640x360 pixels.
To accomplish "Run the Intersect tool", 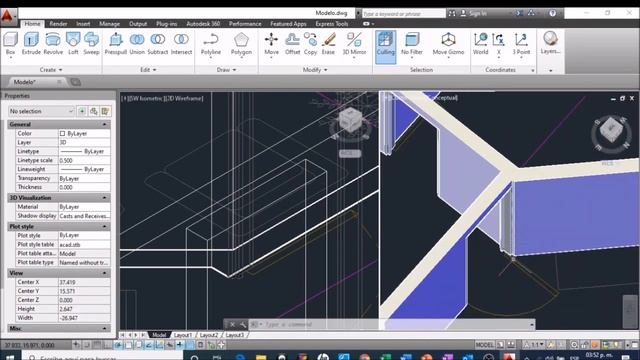I will pyautogui.click(x=181, y=44).
